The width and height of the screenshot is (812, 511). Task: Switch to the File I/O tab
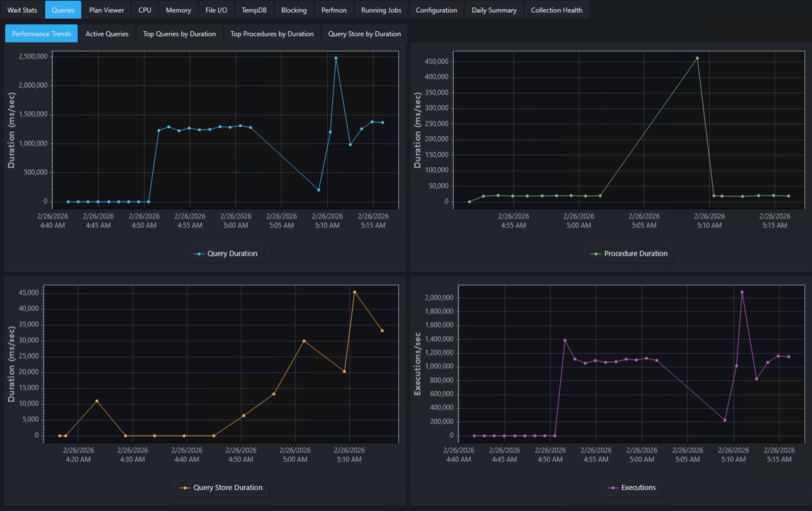tap(216, 10)
